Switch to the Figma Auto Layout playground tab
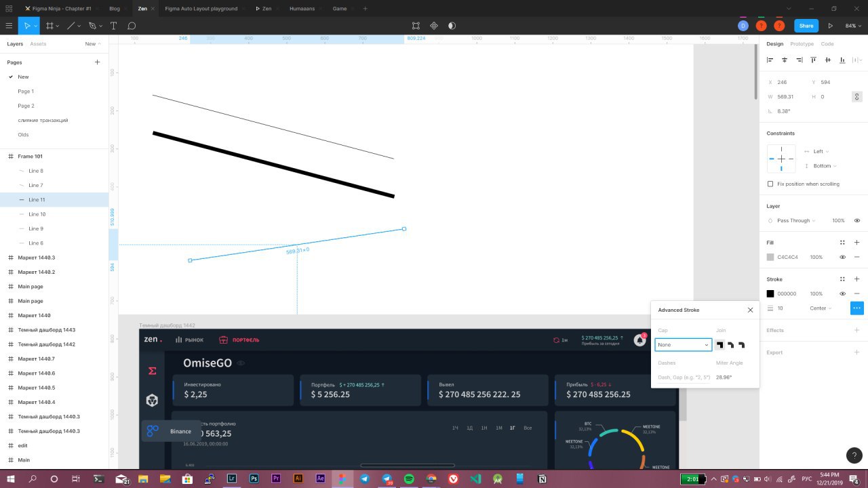This screenshot has width=868, height=488. pyautogui.click(x=201, y=9)
